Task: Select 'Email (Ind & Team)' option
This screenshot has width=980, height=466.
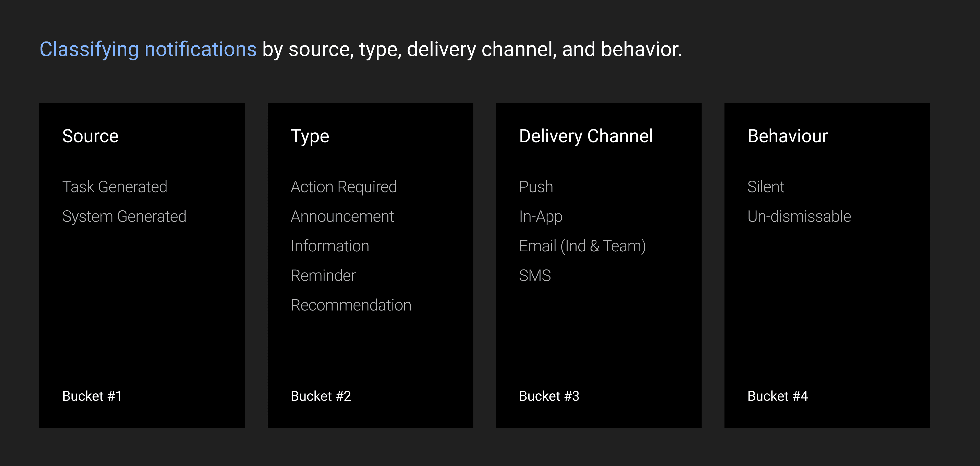Action: pos(582,246)
